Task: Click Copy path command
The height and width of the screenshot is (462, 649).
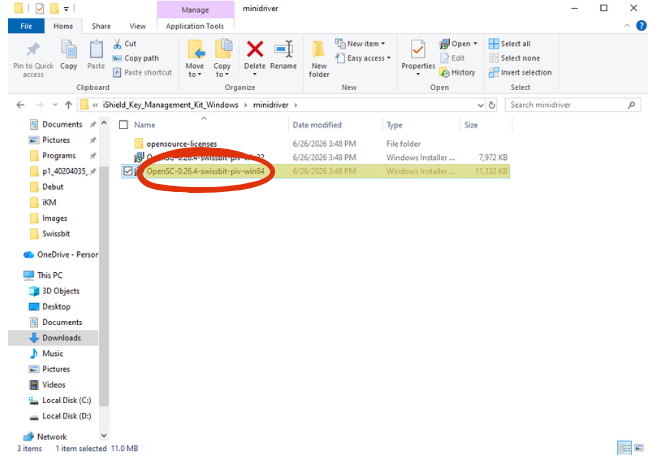Action: point(136,58)
